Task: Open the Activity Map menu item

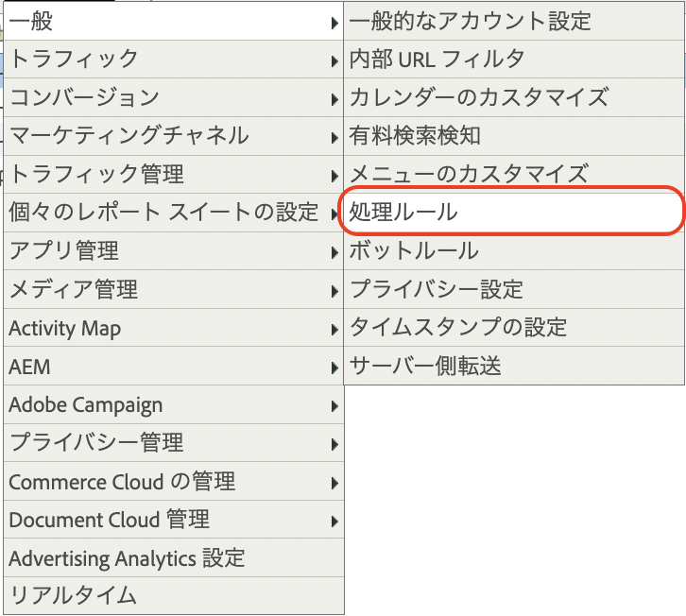Action: 174,328
